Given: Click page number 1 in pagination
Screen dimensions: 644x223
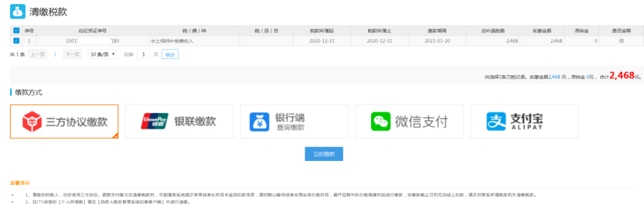Looking at the screenshot, I should coord(55,54).
